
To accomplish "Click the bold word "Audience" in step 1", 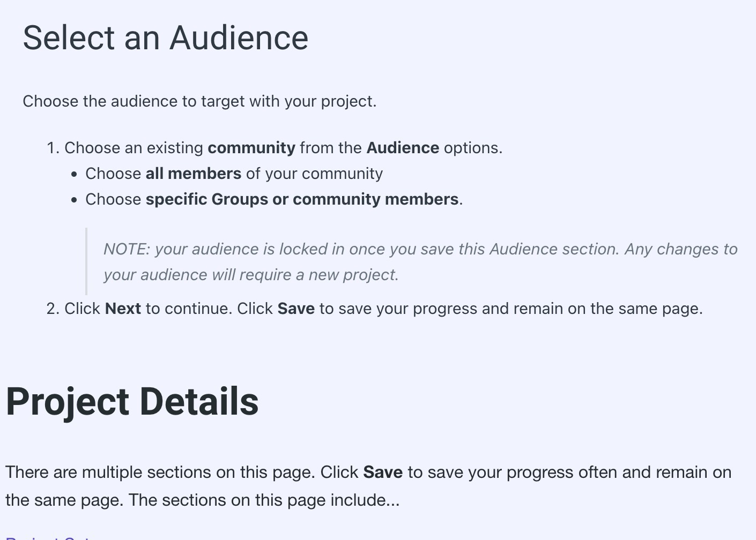I will [x=403, y=148].
